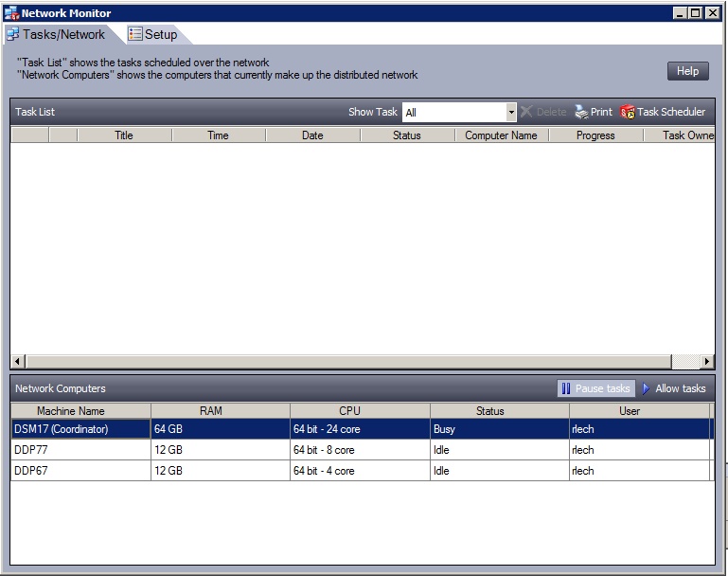Click the Delete label in task toolbar
This screenshot has width=728, height=576.
pyautogui.click(x=551, y=112)
